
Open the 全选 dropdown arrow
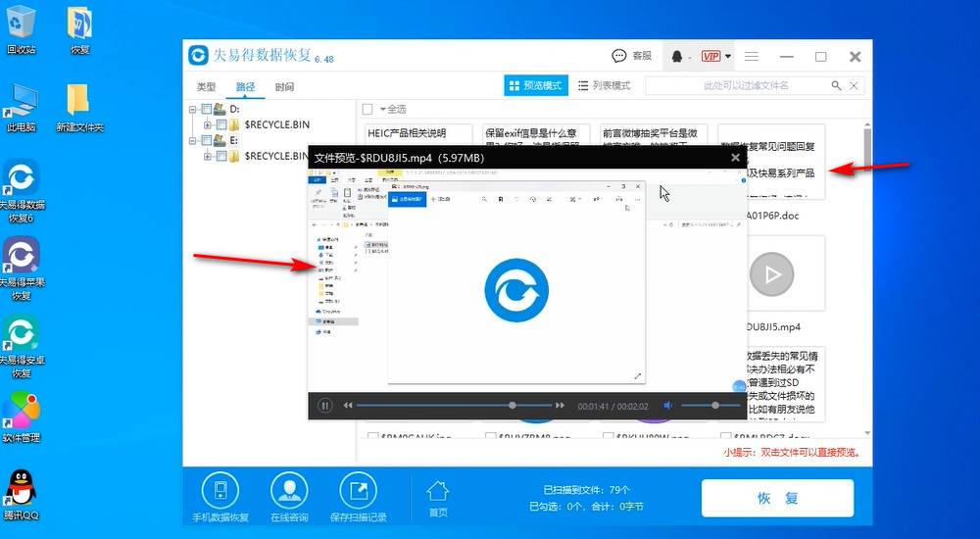(382, 110)
